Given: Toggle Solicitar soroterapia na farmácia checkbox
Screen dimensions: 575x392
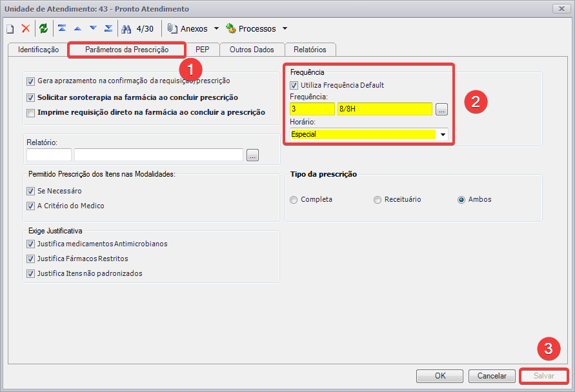Looking at the screenshot, I should coord(31,98).
